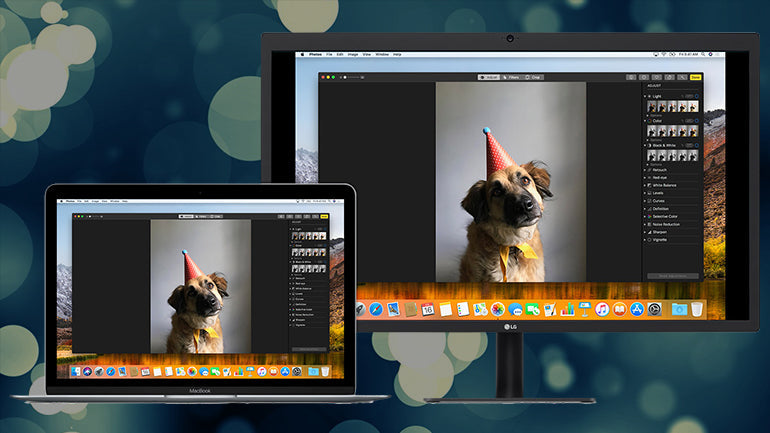Open Safari in the LG monitor's dock
This screenshot has height=433, width=770.
376,310
